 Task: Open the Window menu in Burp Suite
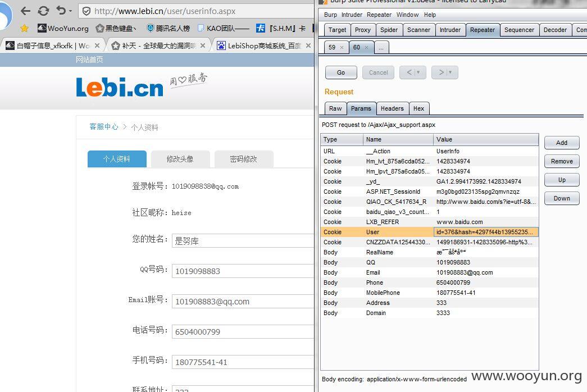coord(407,15)
